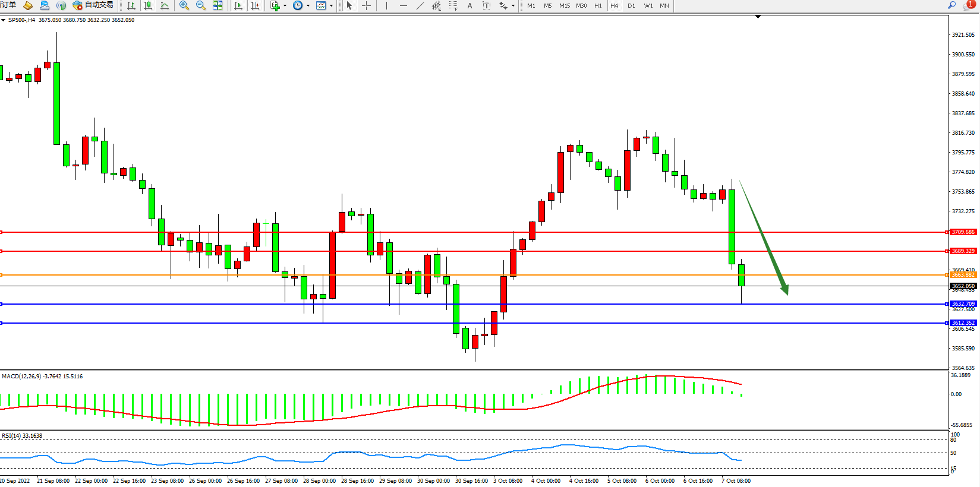980x487 pixels.
Task: Select the orange horizontal line 3663.882 label
Action: pos(963,275)
